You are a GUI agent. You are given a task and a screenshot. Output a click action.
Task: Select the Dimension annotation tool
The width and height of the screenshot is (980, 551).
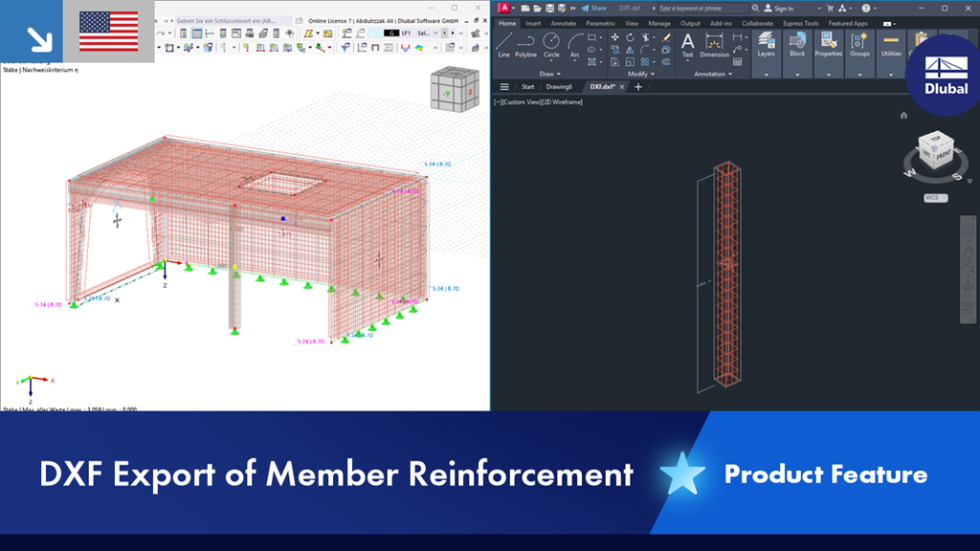[714, 45]
